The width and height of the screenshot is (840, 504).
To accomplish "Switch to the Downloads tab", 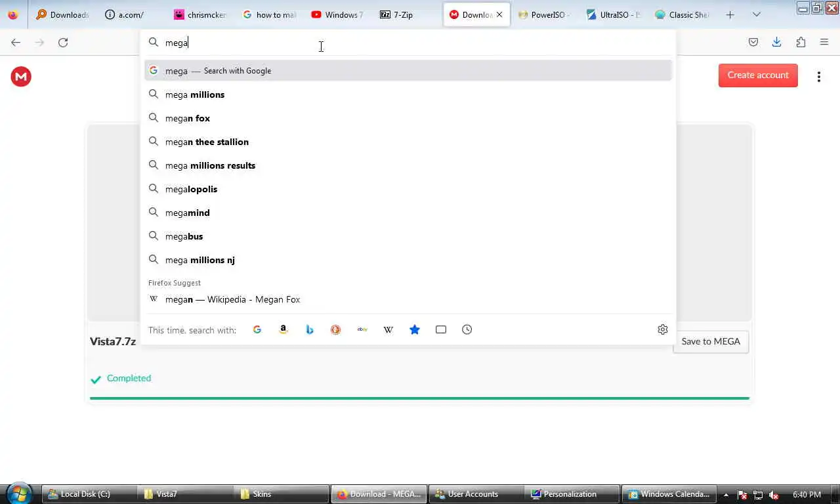I will click(63, 14).
